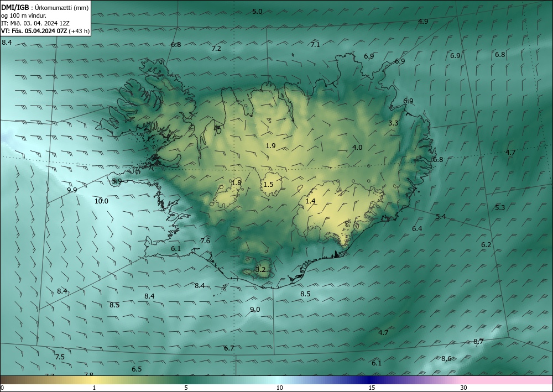Click the 4.0 value on the map

[357, 148]
